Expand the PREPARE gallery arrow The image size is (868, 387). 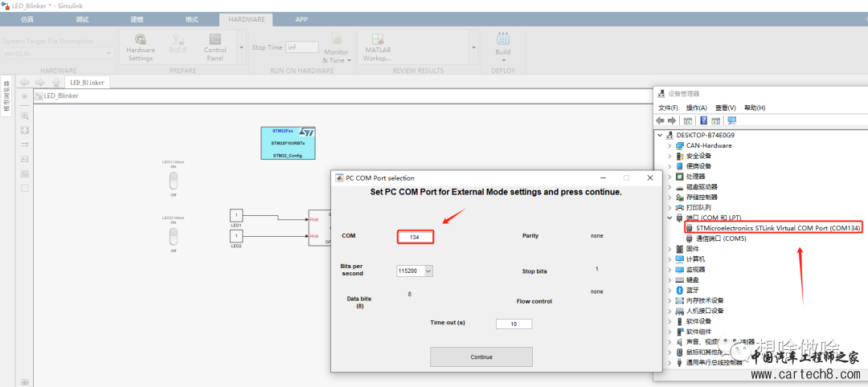pyautogui.click(x=241, y=47)
